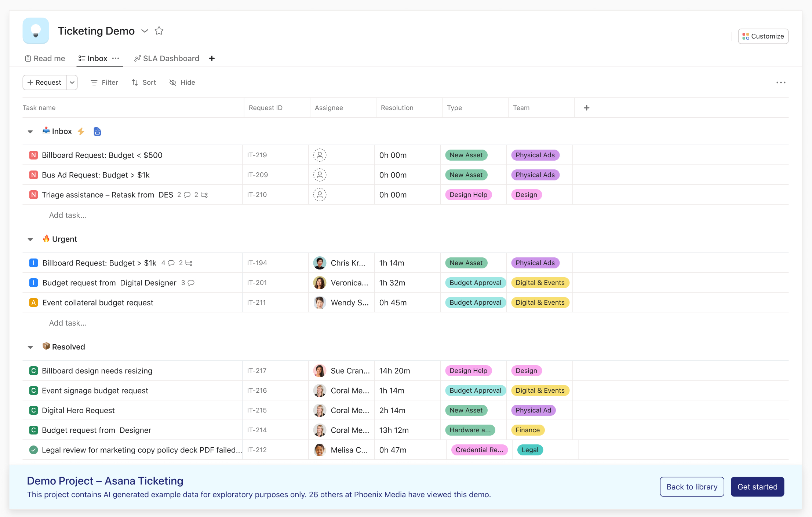Add a new tab with plus icon
The width and height of the screenshot is (812, 517).
[212, 58]
